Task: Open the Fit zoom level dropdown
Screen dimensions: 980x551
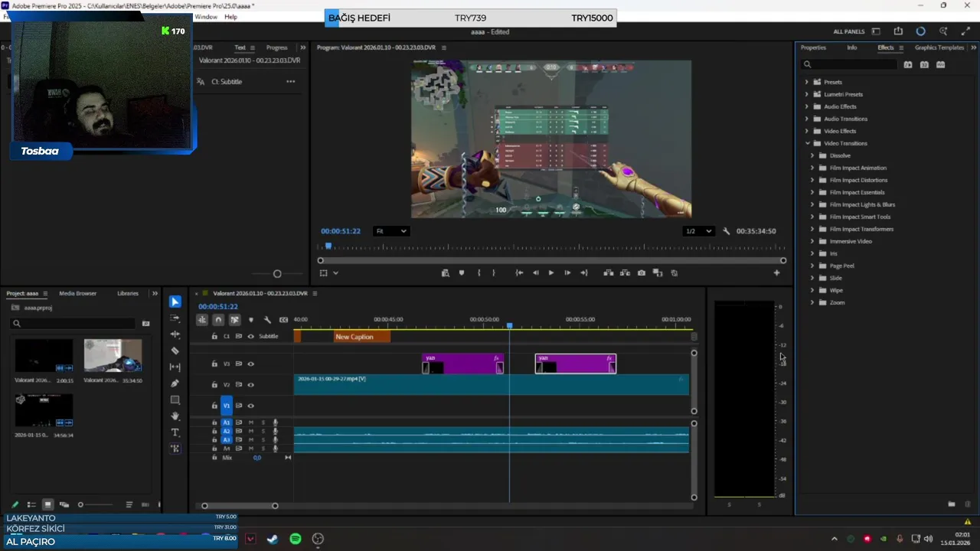Action: (x=391, y=231)
